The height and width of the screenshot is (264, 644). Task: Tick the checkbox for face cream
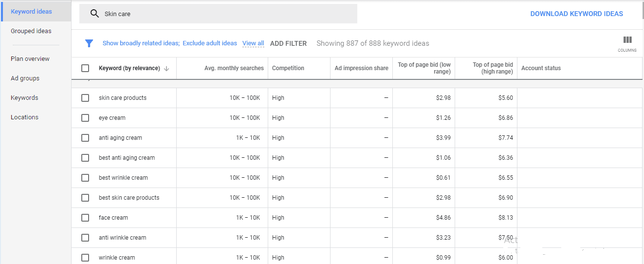click(85, 218)
